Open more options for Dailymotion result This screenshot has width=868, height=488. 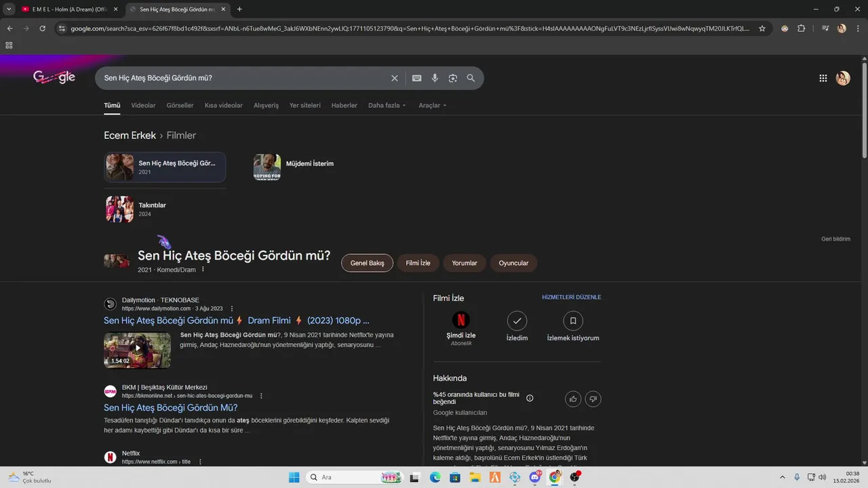[232, 308]
